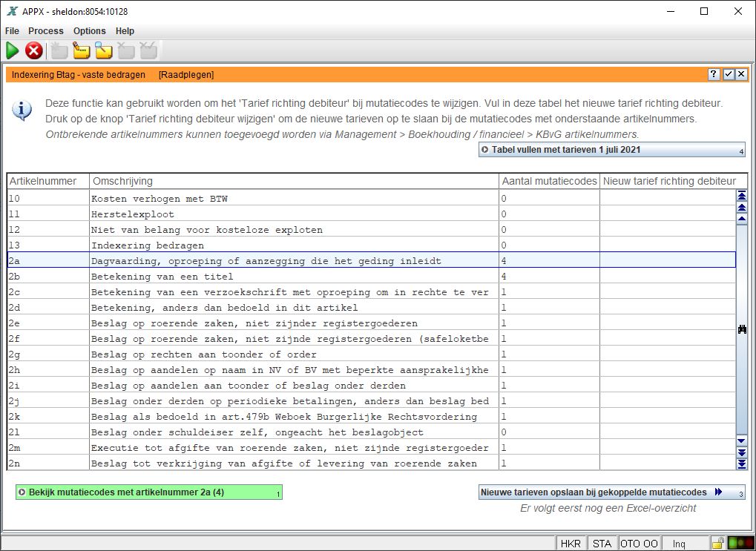Image resolution: width=756 pixels, height=551 pixels.
Task: Click the X close button in the orange header
Action: (741, 74)
